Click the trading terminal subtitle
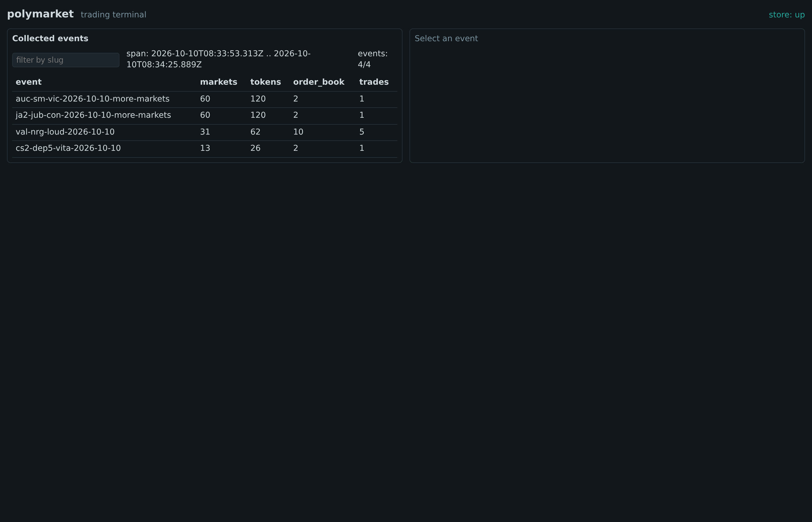This screenshot has height=522, width=812. [113, 15]
